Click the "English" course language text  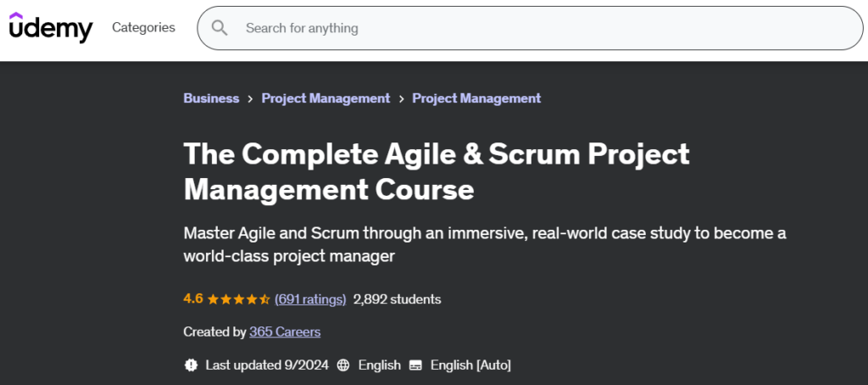(x=379, y=365)
